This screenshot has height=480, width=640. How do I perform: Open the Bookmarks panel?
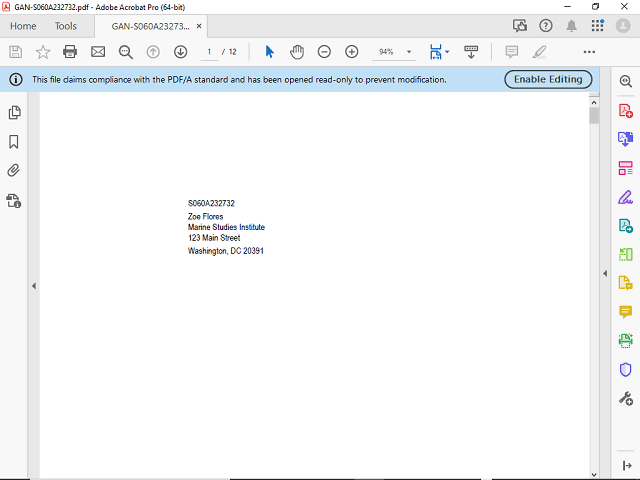coord(14,142)
